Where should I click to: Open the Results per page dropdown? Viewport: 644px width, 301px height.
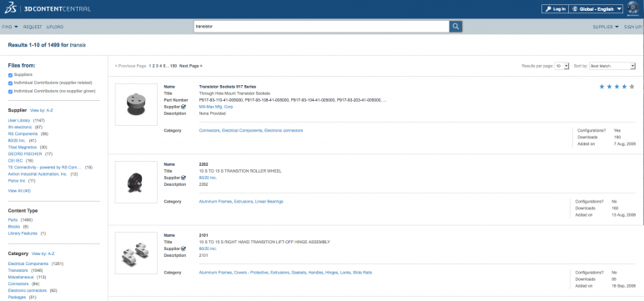pos(561,66)
